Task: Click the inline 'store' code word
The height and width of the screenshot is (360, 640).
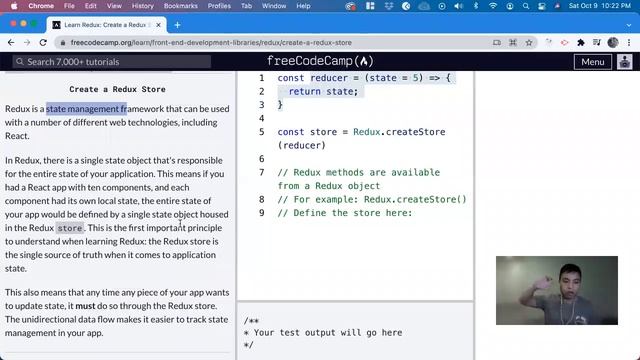Action: pyautogui.click(x=70, y=228)
